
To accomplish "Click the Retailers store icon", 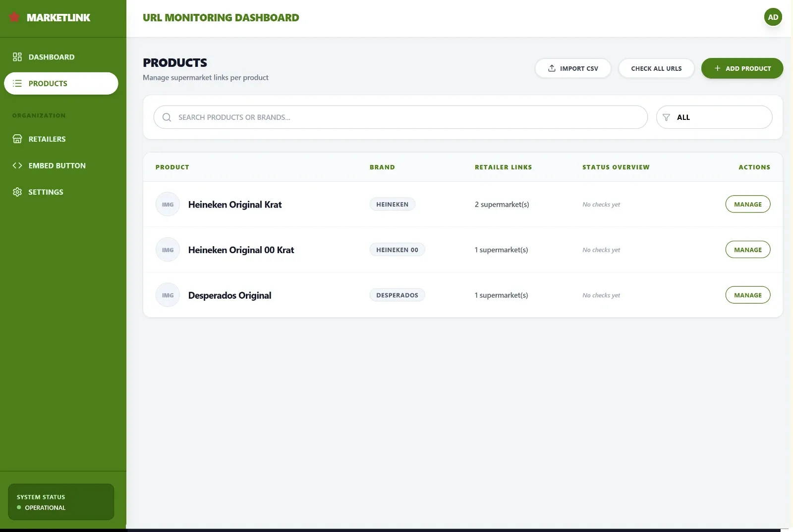I will pos(17,139).
